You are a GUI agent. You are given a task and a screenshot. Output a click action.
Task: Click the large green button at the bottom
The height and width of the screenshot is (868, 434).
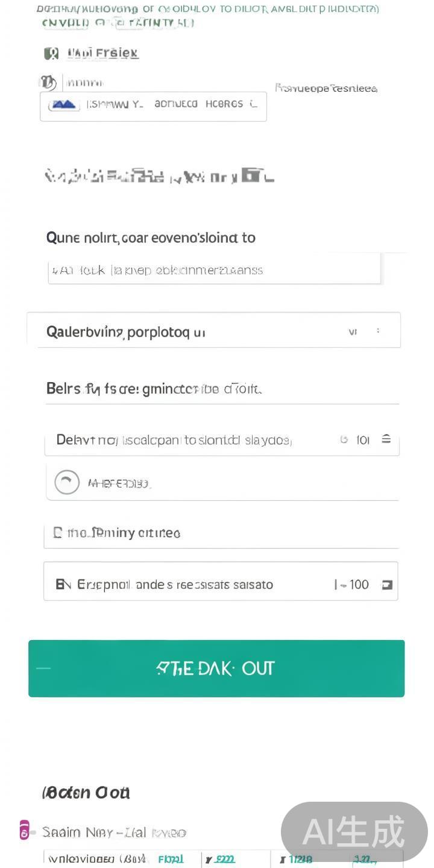pos(216,668)
